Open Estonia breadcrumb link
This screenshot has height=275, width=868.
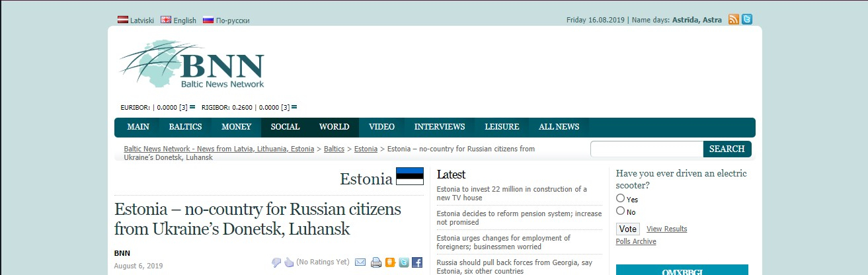(366, 149)
